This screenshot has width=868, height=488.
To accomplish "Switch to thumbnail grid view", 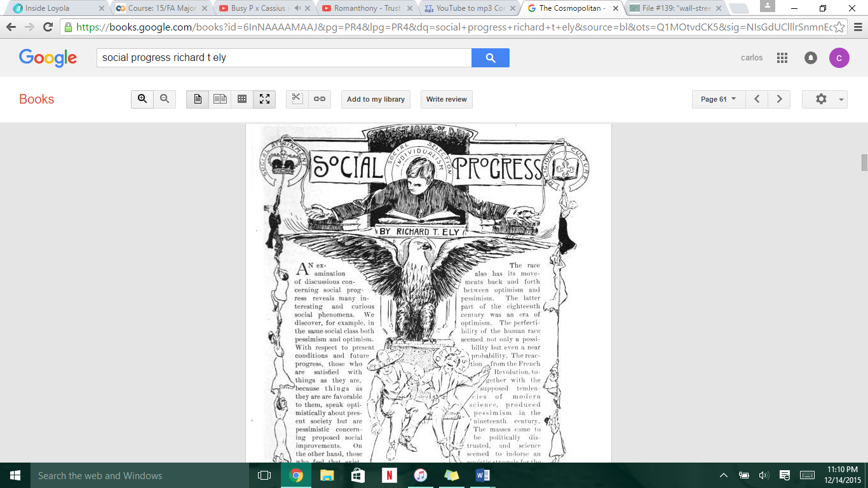I will (x=242, y=99).
